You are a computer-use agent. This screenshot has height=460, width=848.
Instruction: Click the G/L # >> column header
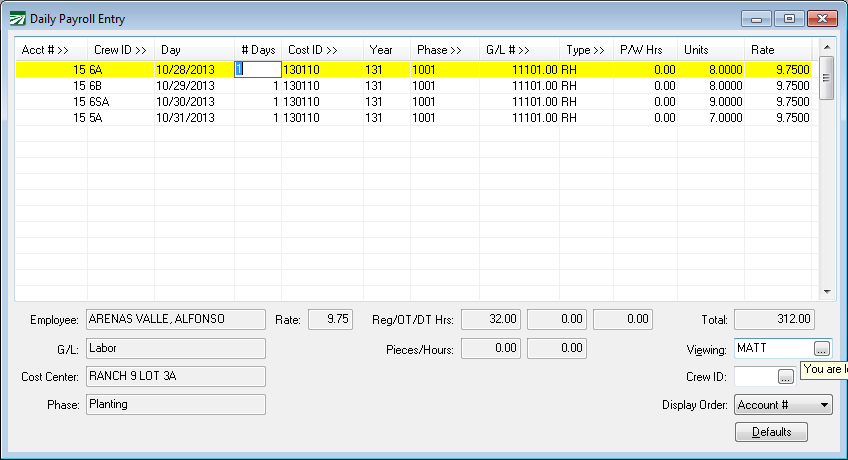click(x=508, y=49)
